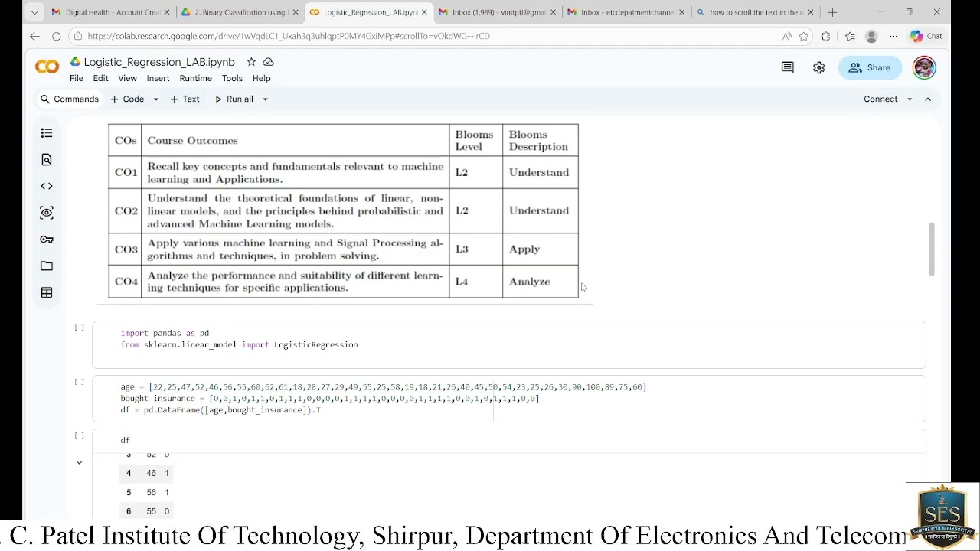Open the Files folder panel

(x=47, y=266)
